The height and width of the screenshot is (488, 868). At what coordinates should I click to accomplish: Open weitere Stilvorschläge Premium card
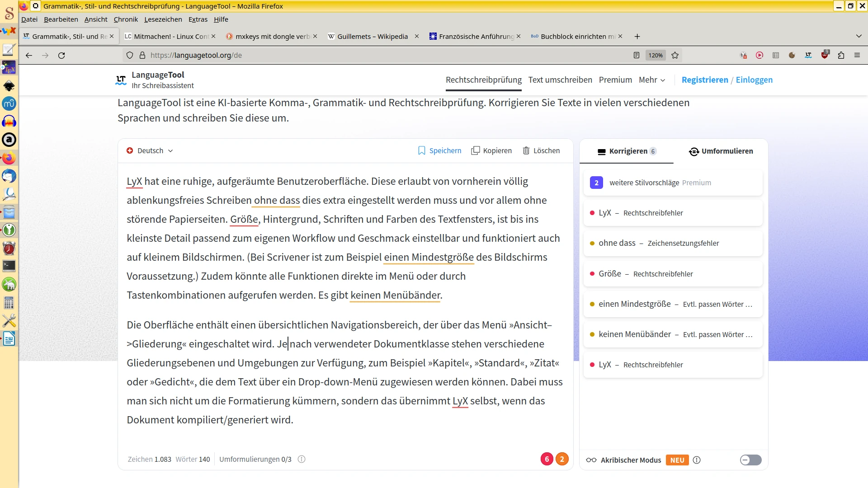tap(673, 183)
